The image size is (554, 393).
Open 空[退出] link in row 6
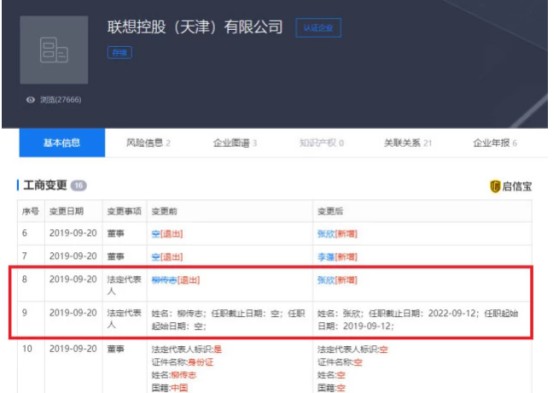coord(167,234)
